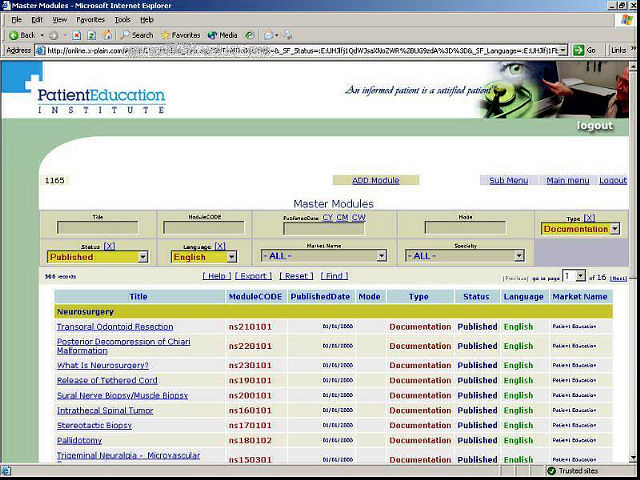Image resolution: width=640 pixels, height=480 pixels.
Task: Clear the Type filter with [X]
Action: click(589, 218)
